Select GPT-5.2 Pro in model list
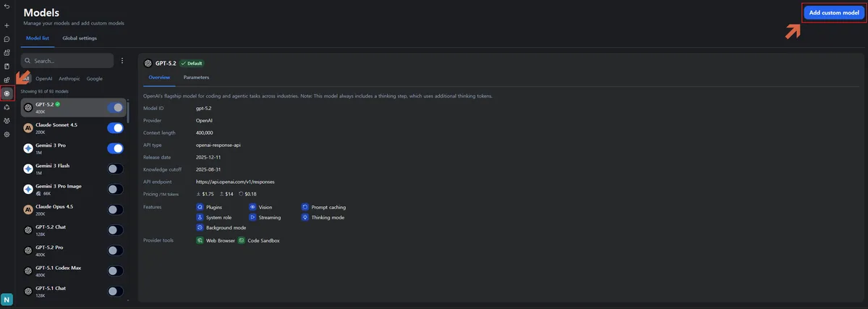Image resolution: width=868 pixels, height=309 pixels. (72, 250)
